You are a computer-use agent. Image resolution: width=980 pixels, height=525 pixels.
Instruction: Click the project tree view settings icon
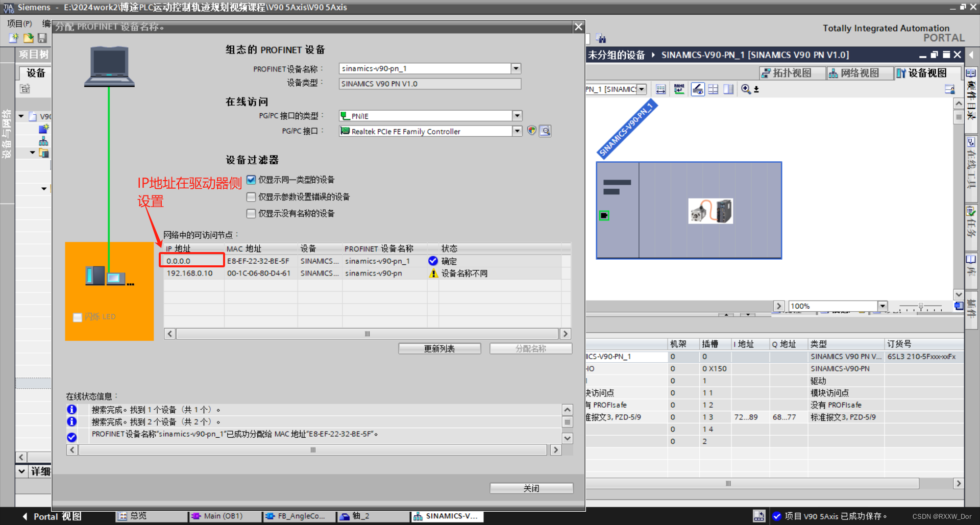tap(25, 89)
